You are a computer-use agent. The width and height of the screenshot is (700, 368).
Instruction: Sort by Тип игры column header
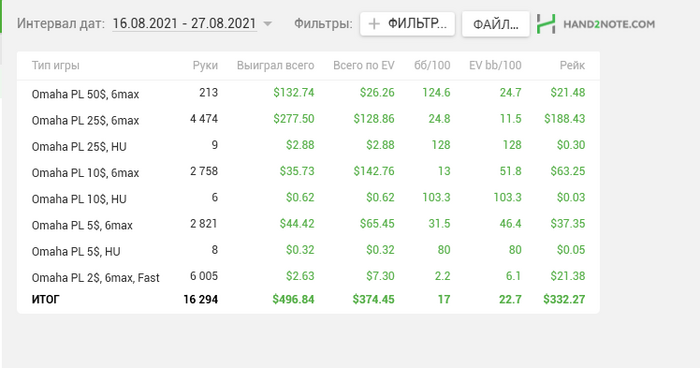pyautogui.click(x=56, y=65)
